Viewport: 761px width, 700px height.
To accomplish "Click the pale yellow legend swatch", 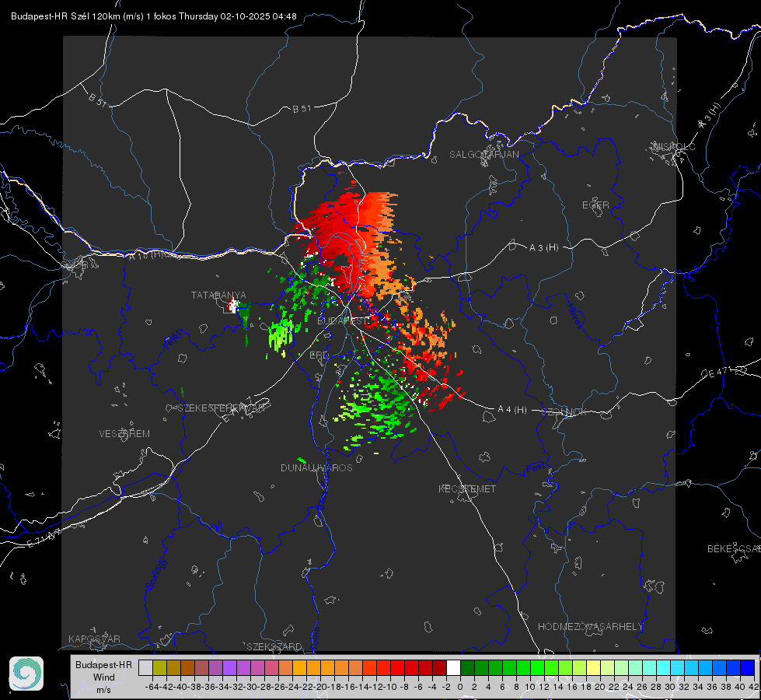I will point(593,667).
